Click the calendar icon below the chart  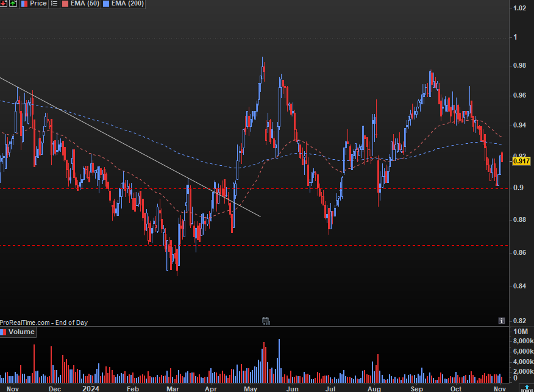(266, 321)
